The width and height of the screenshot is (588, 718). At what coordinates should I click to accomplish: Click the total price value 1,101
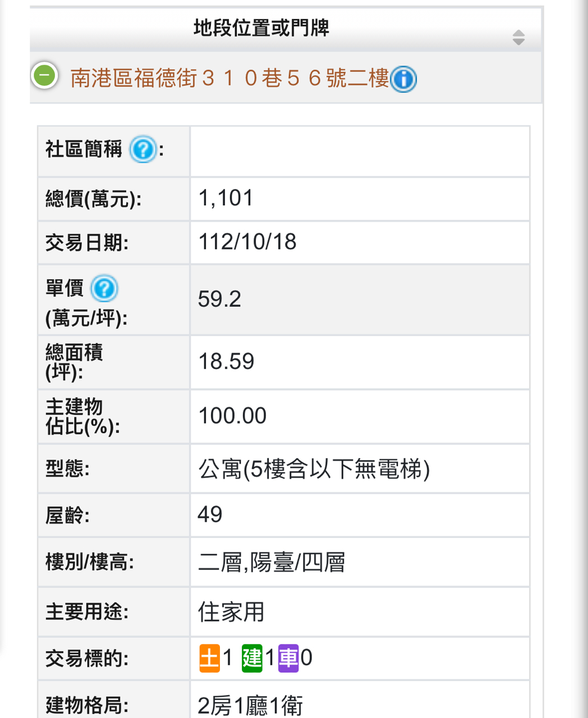click(226, 198)
